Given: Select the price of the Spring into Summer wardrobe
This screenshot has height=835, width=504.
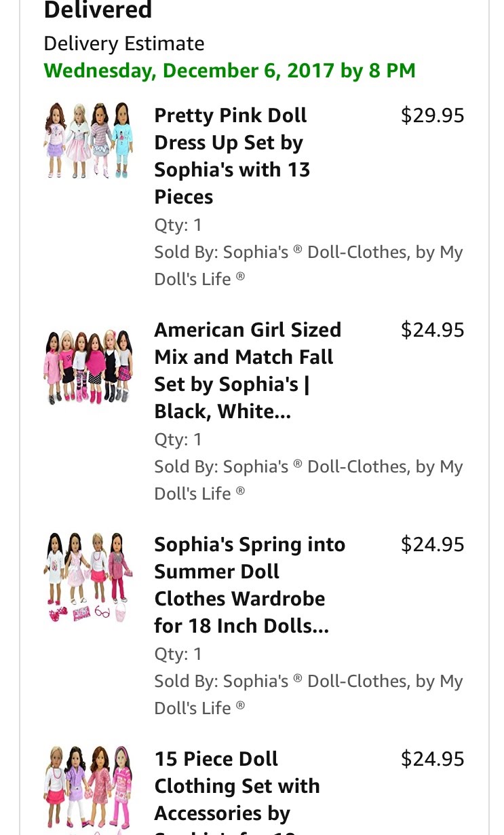Looking at the screenshot, I should tap(432, 544).
